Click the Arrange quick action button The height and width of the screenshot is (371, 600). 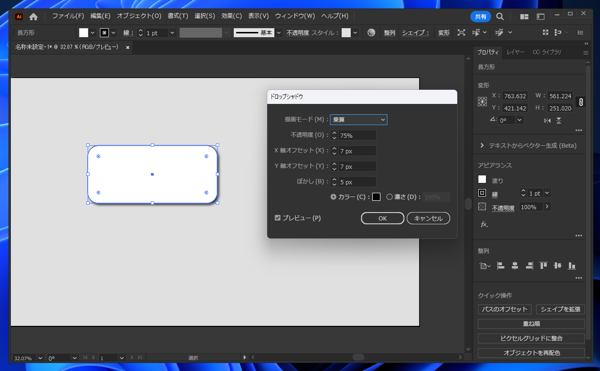pos(531,324)
